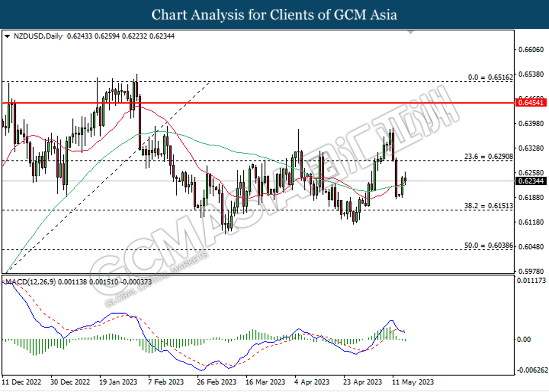Select the MACD scale value 0.011173
This screenshot has height=392, width=549.
pos(531,280)
